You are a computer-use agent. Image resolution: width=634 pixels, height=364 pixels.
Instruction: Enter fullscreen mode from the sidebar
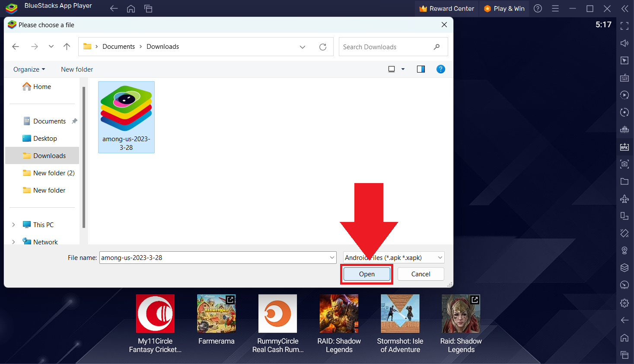point(624,26)
